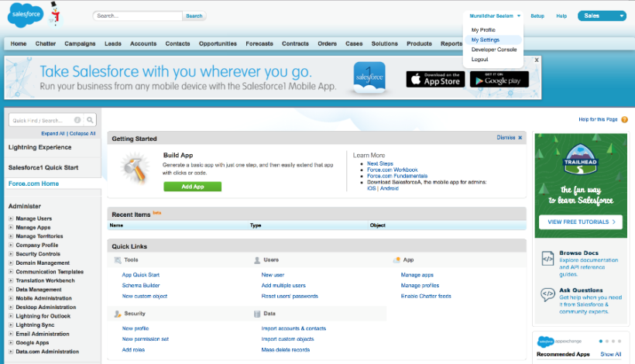635x364 pixels.
Task: Expand the Manage Users tree node
Action: click(x=11, y=218)
